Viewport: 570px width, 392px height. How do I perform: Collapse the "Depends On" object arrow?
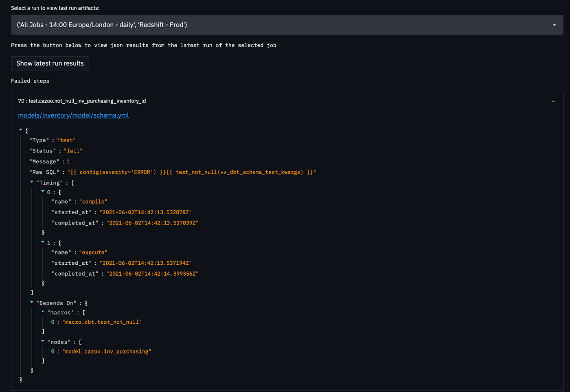coord(32,302)
